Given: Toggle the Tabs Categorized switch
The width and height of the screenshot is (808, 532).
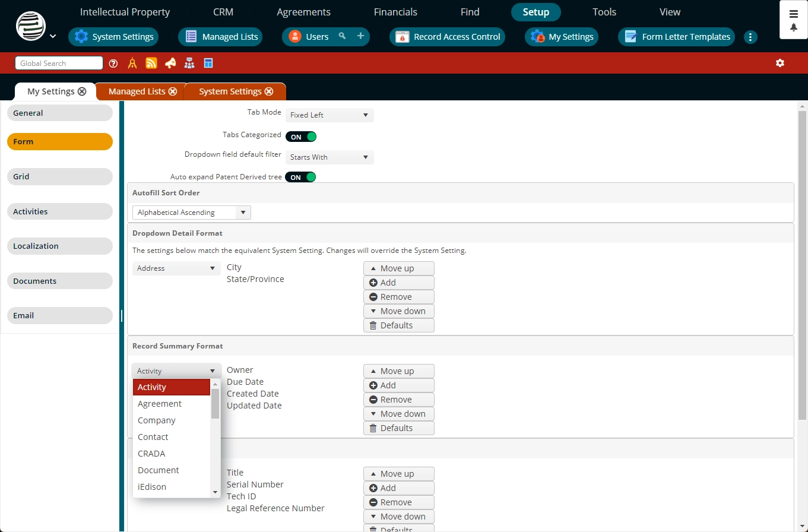Looking at the screenshot, I should click(x=301, y=137).
